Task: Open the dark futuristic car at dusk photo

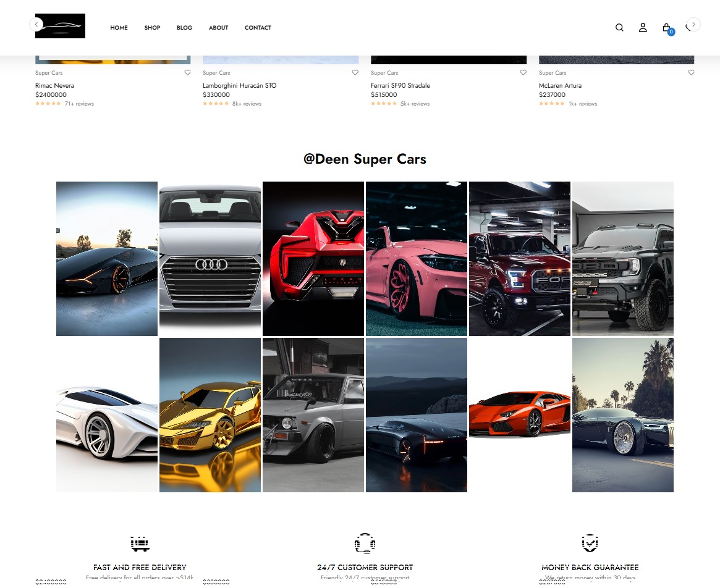Action: coord(417,415)
